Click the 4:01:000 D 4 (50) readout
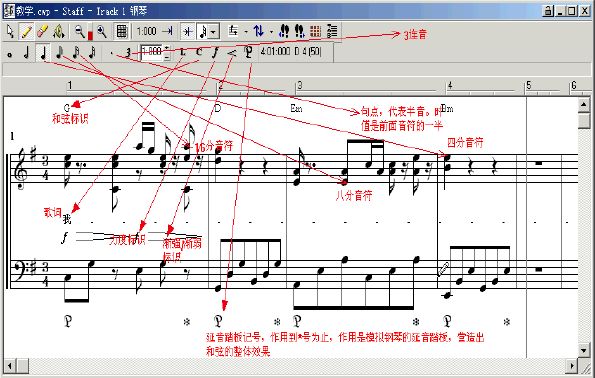 coord(291,51)
